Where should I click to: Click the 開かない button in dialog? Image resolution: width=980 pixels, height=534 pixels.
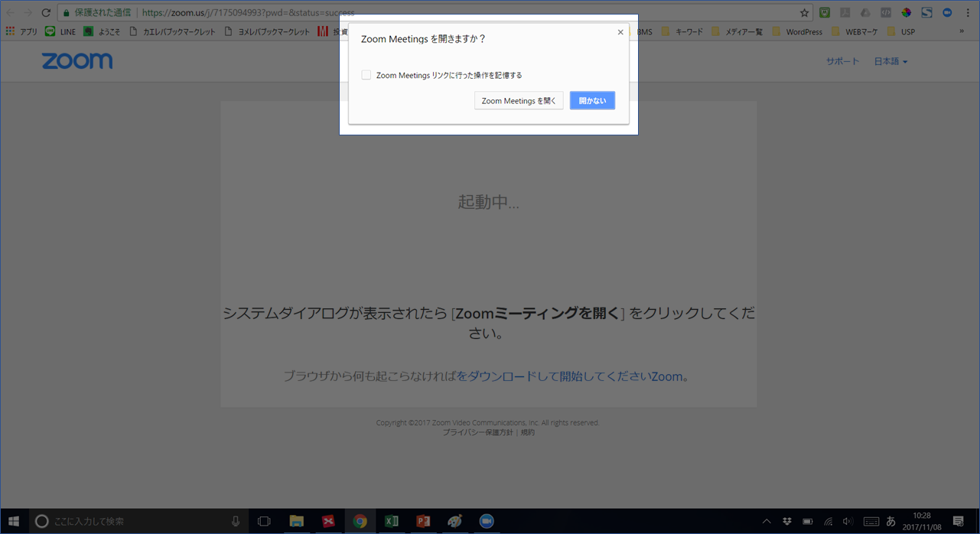[x=592, y=101]
